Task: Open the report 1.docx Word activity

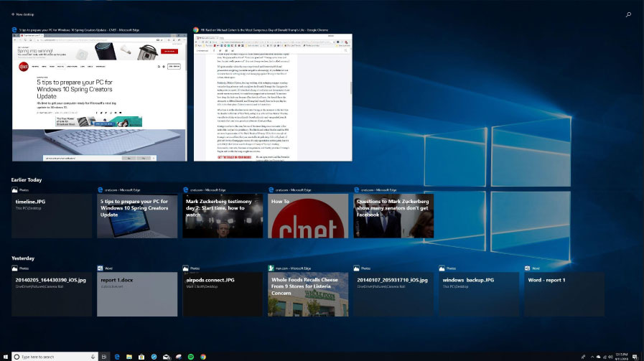Action: 137,294
